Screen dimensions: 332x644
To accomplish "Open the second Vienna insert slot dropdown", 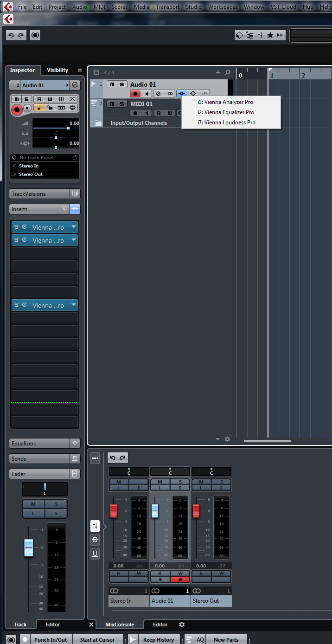I will coord(74,240).
